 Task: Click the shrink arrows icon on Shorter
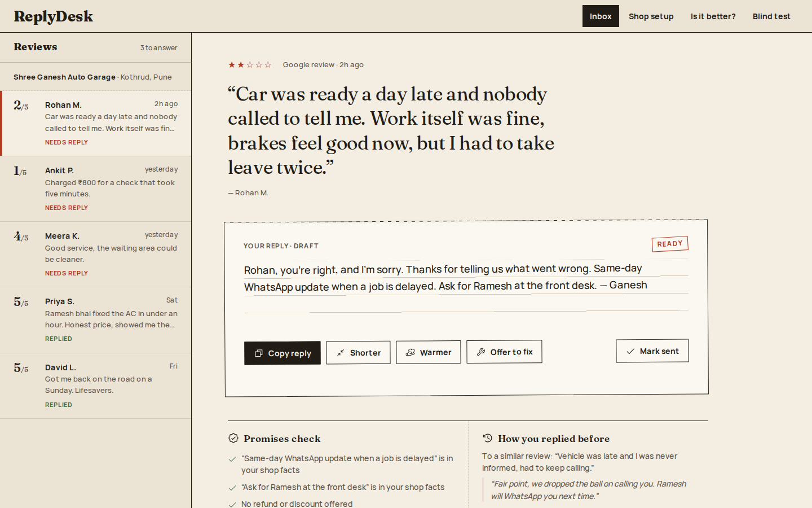tap(341, 353)
